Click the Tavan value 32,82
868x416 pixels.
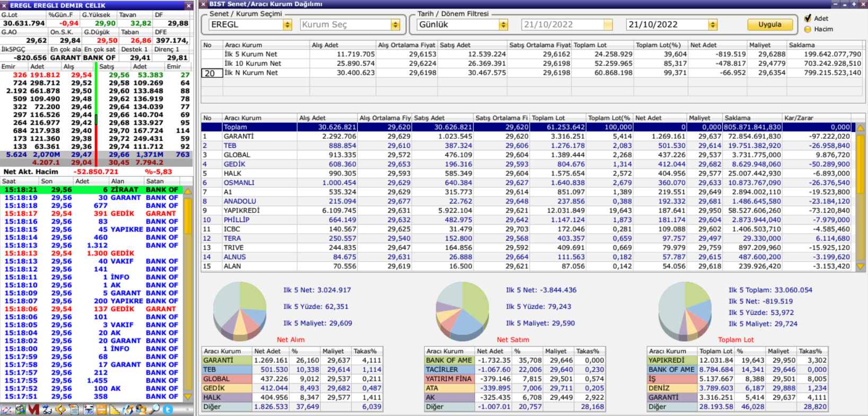click(141, 23)
